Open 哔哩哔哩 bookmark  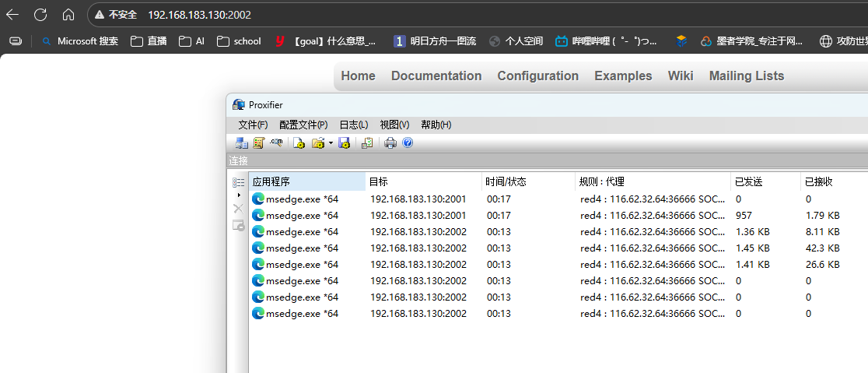pyautogui.click(x=607, y=41)
